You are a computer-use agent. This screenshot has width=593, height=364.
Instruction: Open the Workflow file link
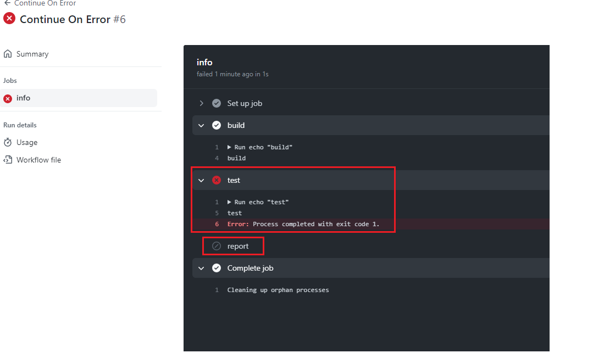tap(38, 160)
